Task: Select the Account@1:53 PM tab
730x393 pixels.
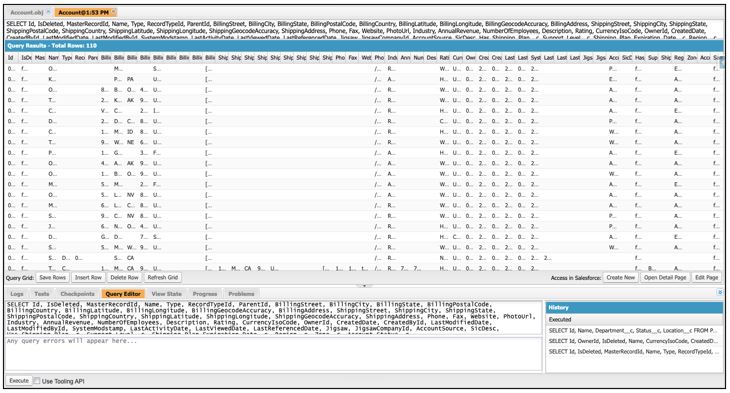Action: 83,12
